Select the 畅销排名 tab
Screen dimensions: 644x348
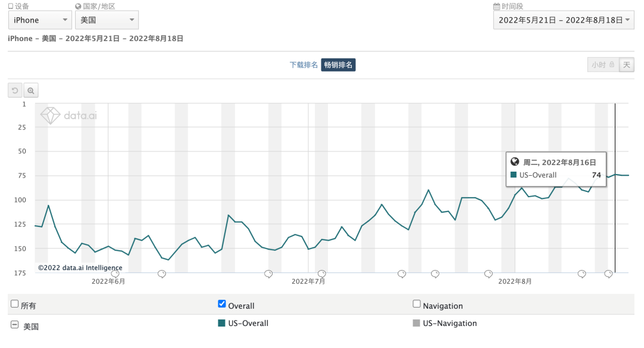(x=338, y=65)
